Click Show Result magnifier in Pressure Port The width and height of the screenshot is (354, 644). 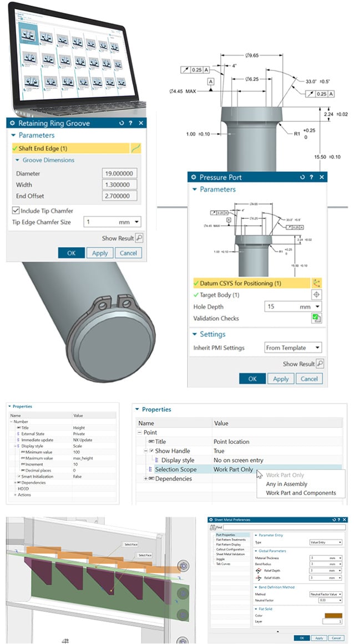pyautogui.click(x=319, y=364)
